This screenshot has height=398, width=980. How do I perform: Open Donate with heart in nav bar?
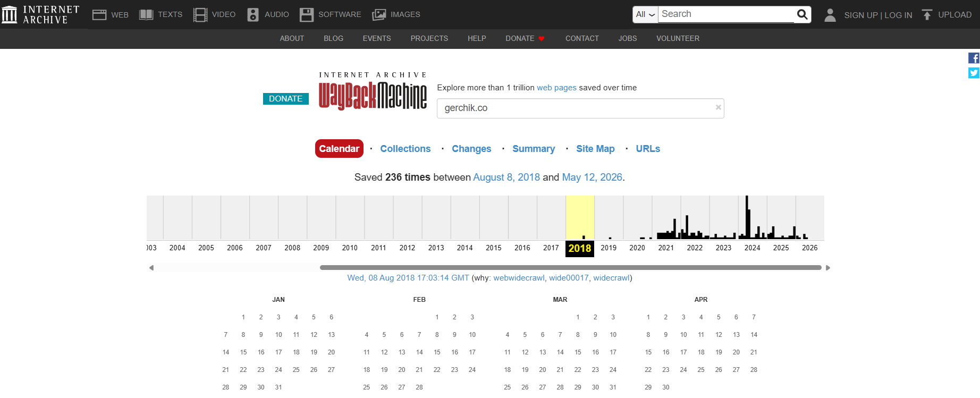[x=525, y=38]
